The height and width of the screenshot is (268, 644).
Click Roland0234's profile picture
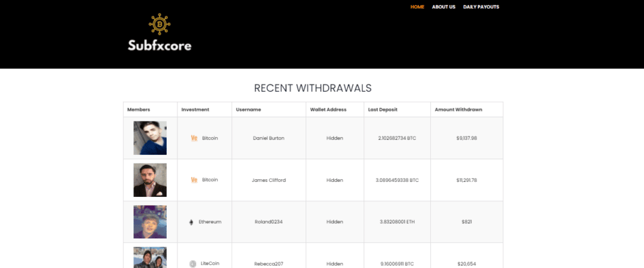[x=150, y=222]
